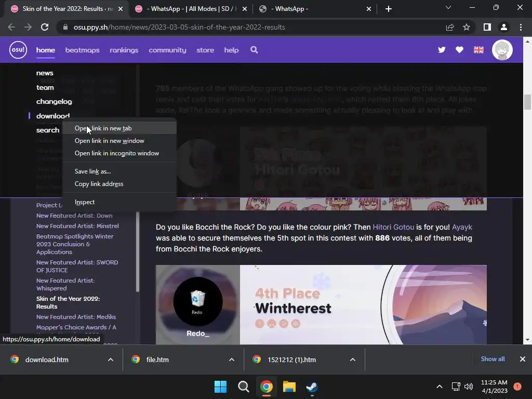Select Inspect from context menu
Screen dimensions: 532x399
pos(119,202)
